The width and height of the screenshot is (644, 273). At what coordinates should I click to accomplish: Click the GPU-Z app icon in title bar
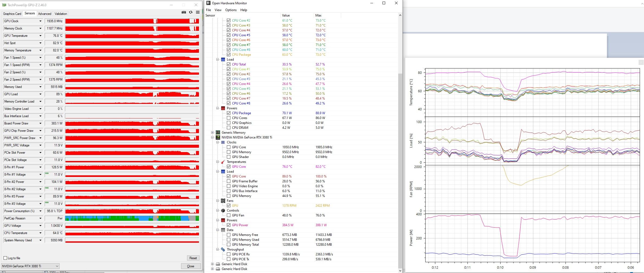(x=4, y=5)
